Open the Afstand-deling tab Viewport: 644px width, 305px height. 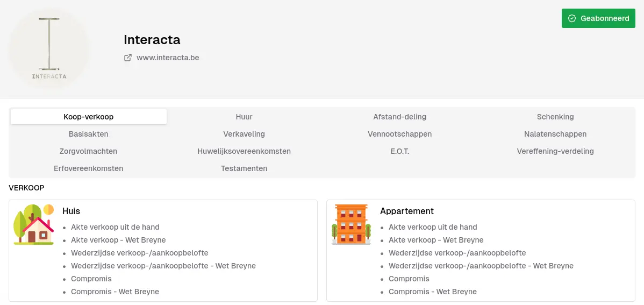coord(400,117)
